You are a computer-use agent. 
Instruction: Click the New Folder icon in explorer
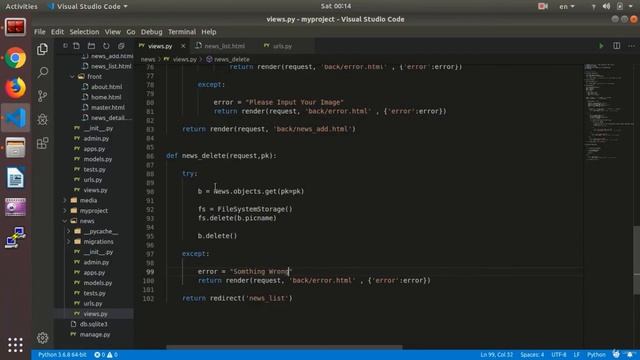(x=91, y=46)
